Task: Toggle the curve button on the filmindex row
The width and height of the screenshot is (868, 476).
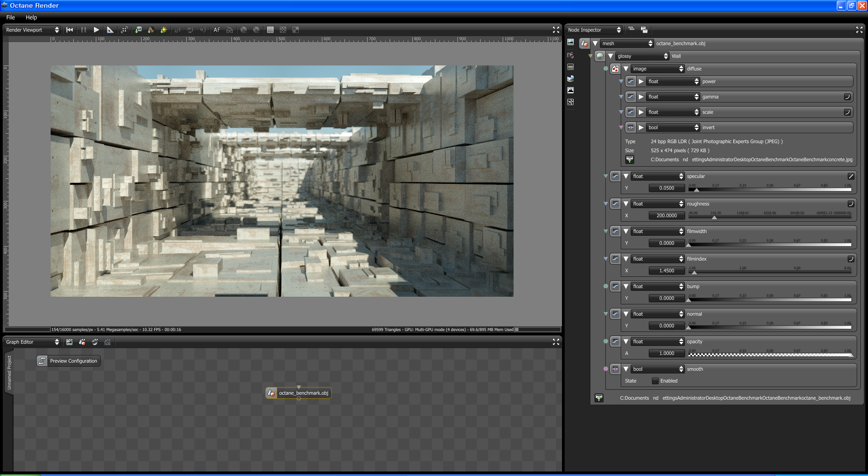Action: [x=850, y=259]
